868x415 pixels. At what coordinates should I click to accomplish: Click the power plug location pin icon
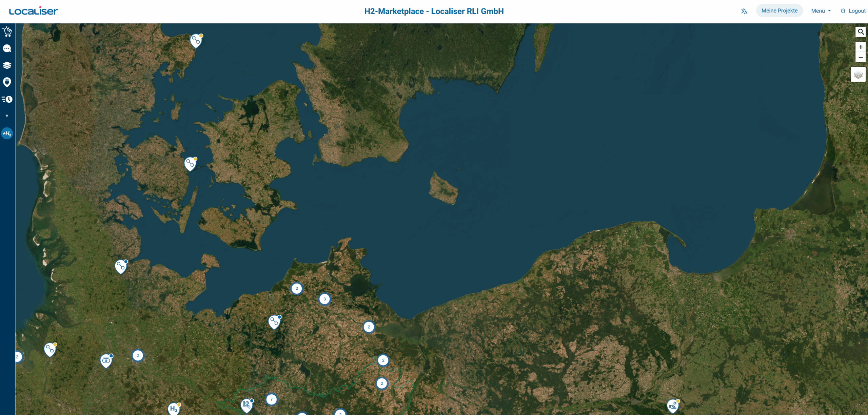tap(7, 82)
